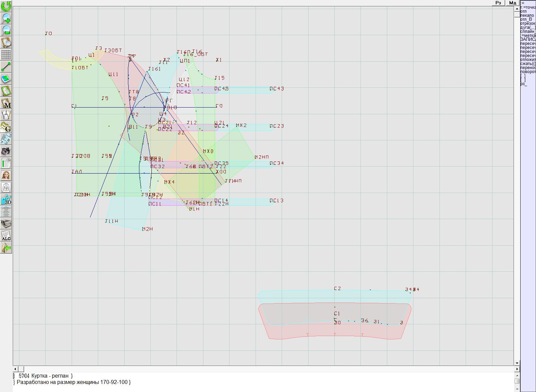This screenshot has height=392, width=536.
Task: Click the camera snapshot icon
Action: (6, 151)
